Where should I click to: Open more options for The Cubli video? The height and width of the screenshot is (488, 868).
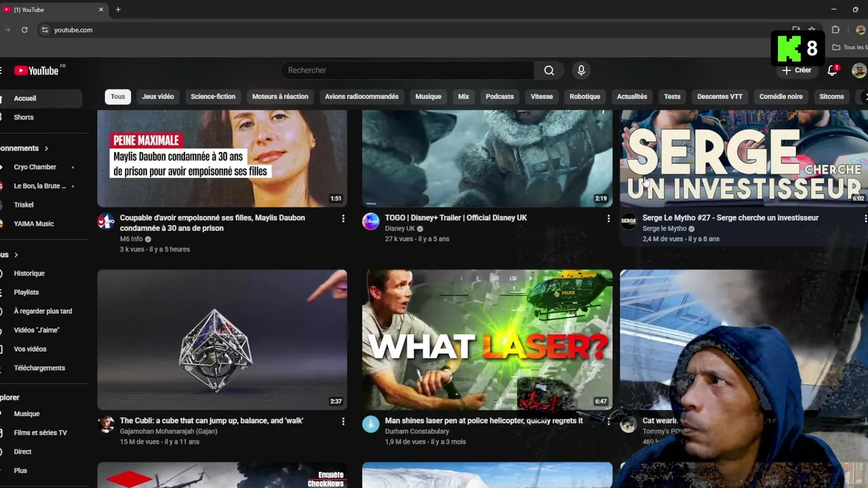point(343,421)
